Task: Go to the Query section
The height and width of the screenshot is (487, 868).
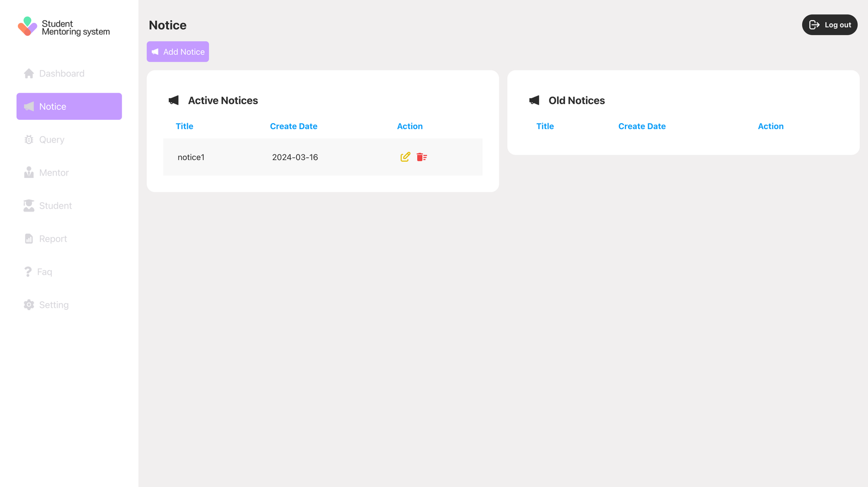Action: (x=69, y=139)
